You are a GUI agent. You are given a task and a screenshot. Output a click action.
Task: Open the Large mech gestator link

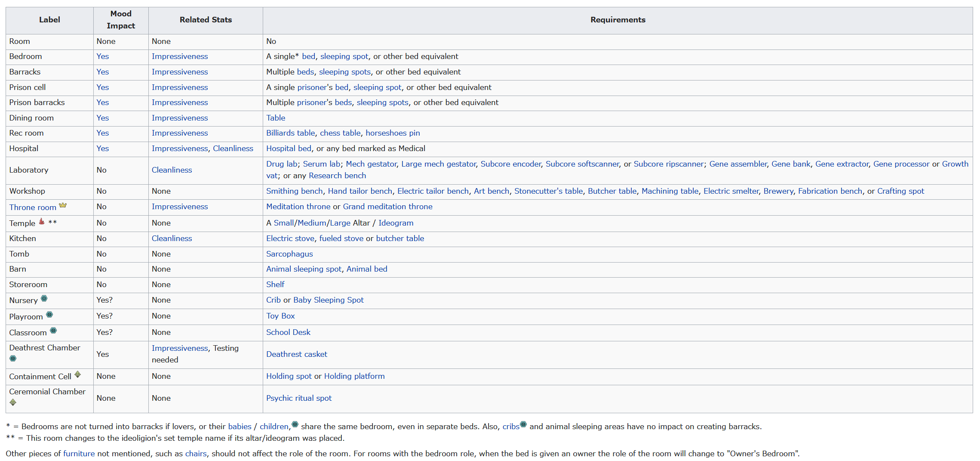tap(439, 164)
